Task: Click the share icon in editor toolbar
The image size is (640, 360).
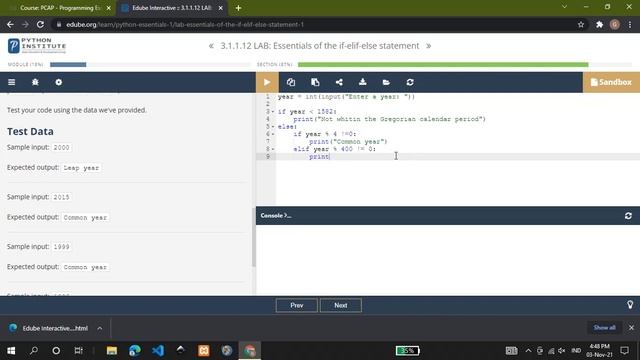Action: 339,82
